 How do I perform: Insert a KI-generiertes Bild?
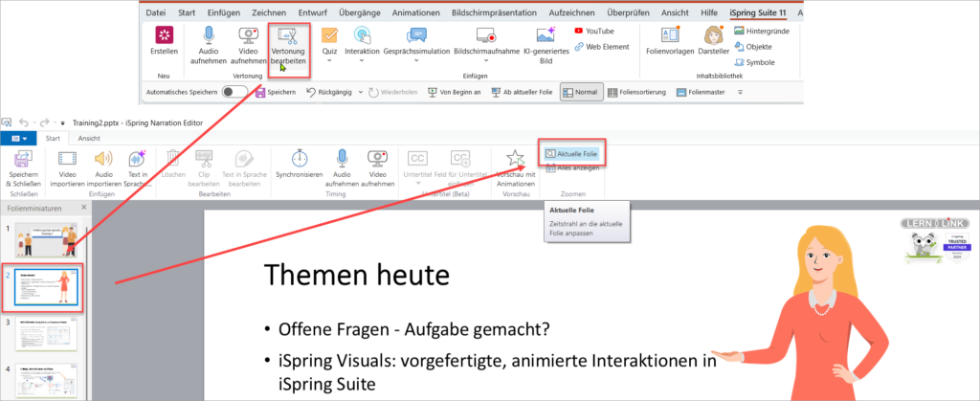point(546,45)
